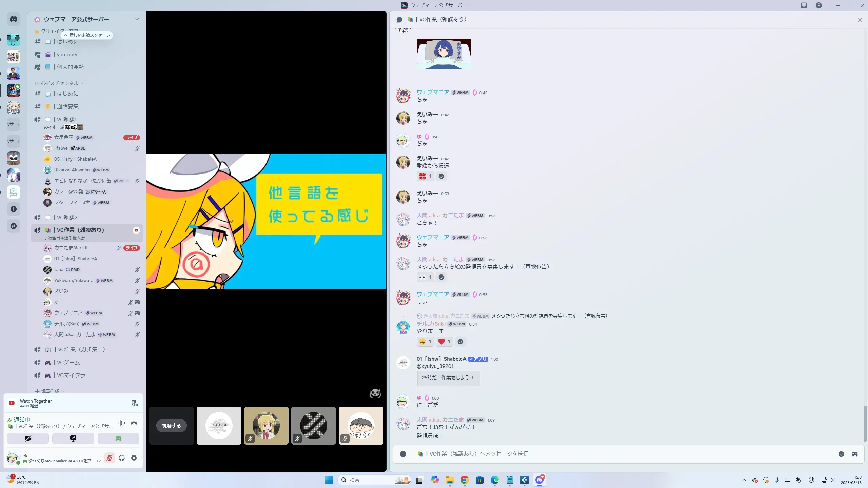Open user settings gear icon
Viewport: 868px width, 488px height.
point(134,458)
